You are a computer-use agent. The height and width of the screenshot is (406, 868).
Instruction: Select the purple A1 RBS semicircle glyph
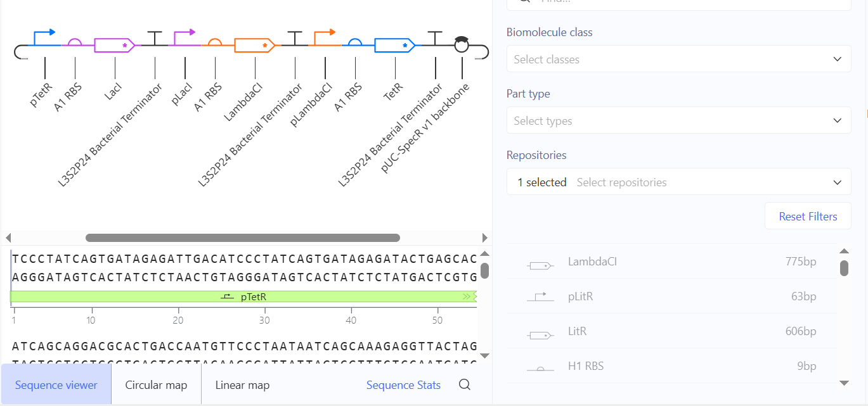[75, 42]
